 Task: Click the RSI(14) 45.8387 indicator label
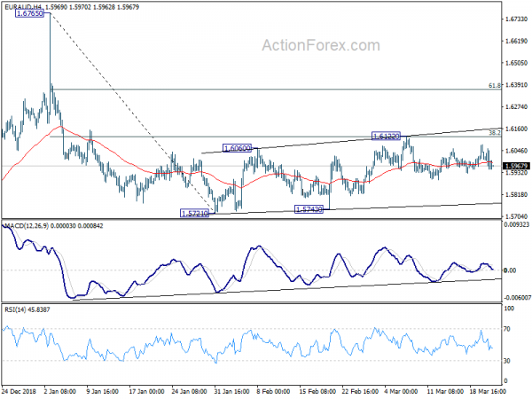(x=27, y=309)
